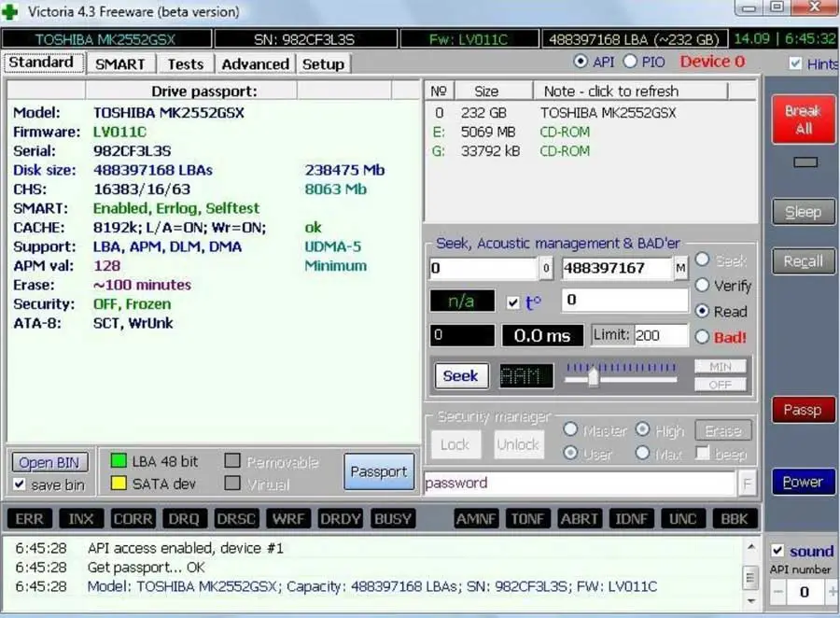Click the Open BIN button
Viewport: 840px width, 618px height.
pos(49,462)
